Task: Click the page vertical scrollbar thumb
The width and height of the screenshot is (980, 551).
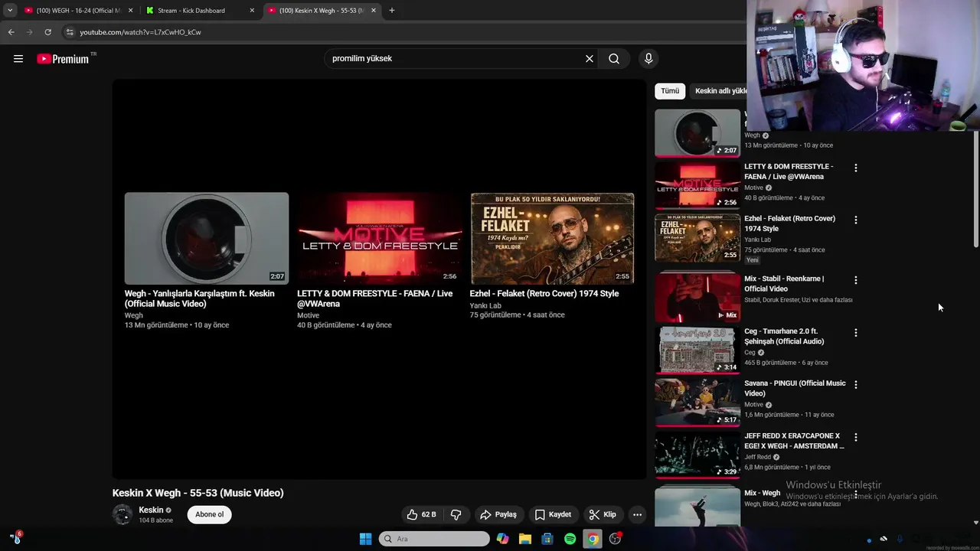Action: pos(975,190)
